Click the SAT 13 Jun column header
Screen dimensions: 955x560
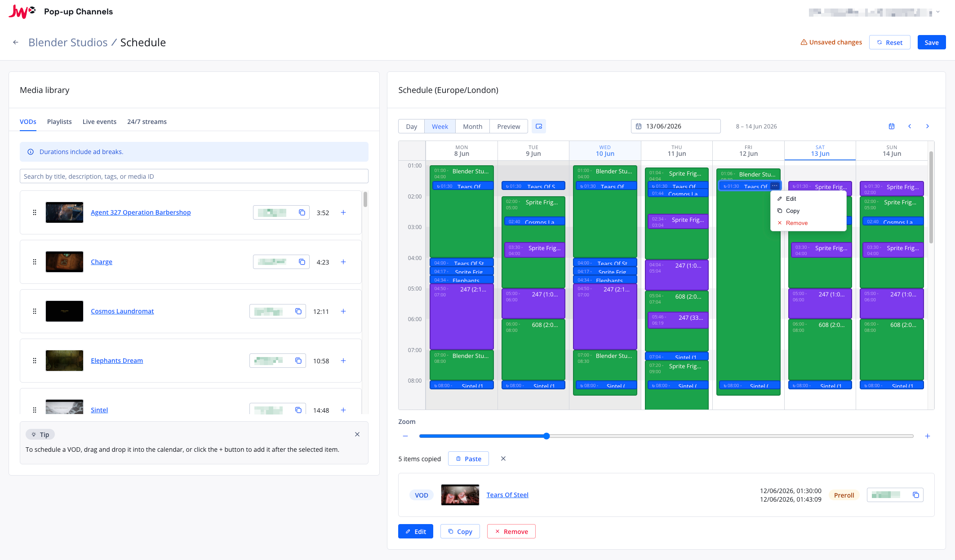click(x=820, y=150)
